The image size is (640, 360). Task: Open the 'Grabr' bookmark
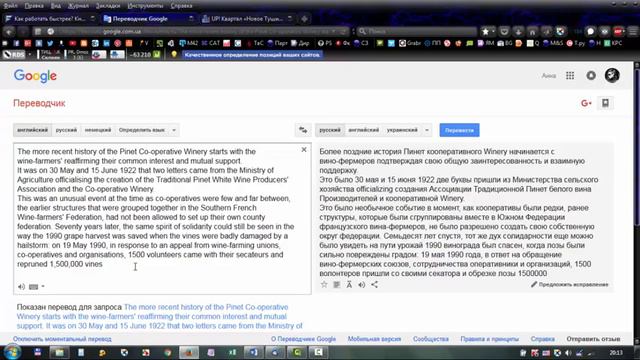coord(410,43)
